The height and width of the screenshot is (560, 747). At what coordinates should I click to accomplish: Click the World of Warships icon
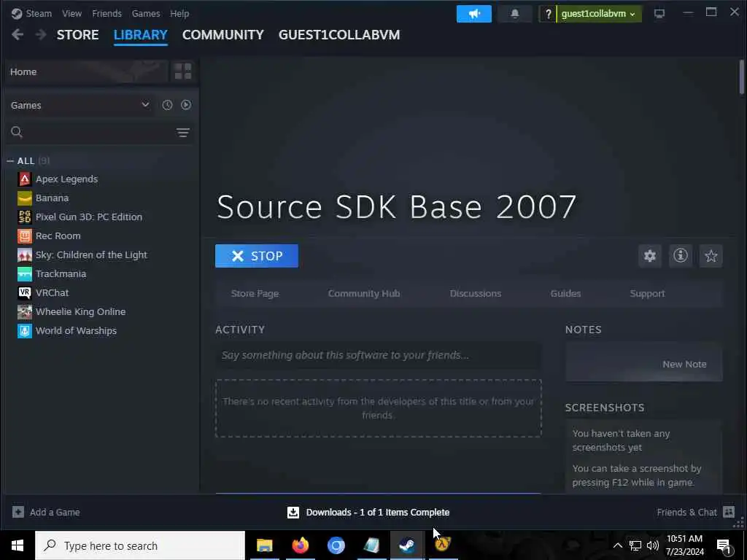25,330
